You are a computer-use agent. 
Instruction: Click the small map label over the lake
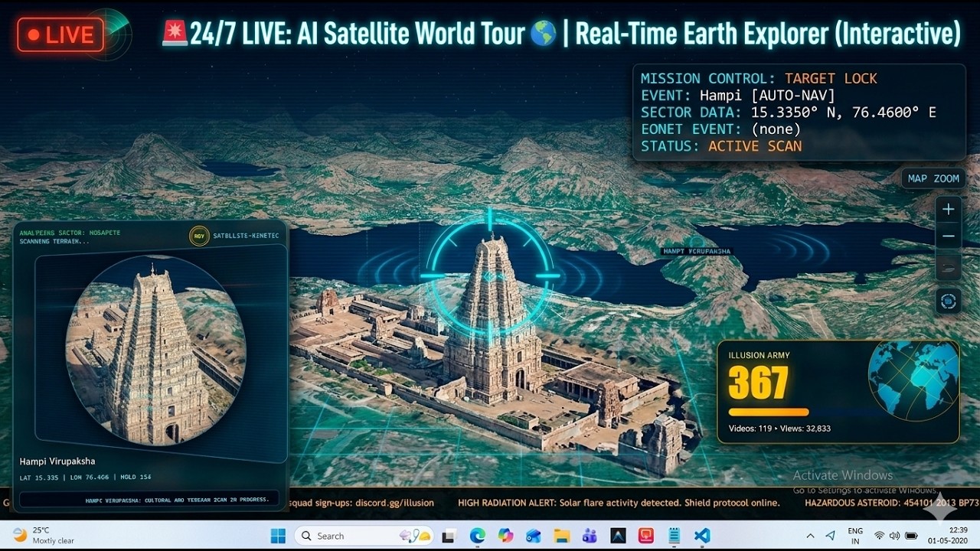(x=697, y=251)
